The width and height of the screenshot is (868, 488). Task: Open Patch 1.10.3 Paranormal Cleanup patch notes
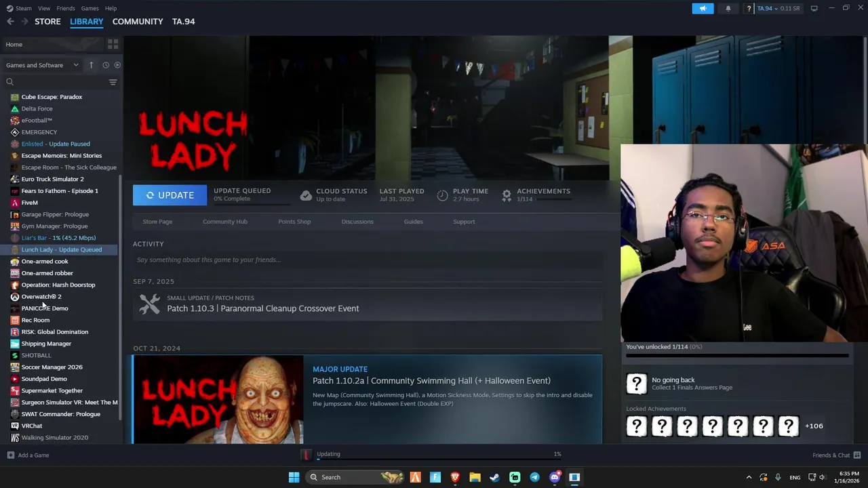tap(368, 304)
